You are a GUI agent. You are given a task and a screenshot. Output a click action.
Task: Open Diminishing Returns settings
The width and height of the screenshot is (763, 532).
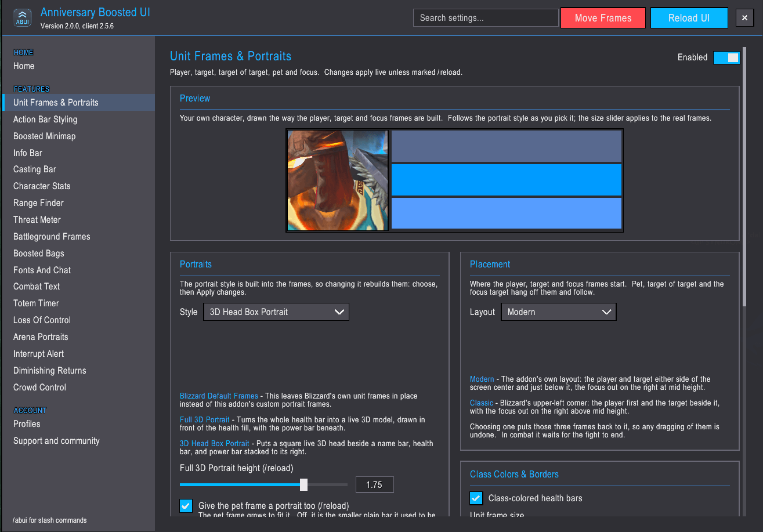point(49,371)
